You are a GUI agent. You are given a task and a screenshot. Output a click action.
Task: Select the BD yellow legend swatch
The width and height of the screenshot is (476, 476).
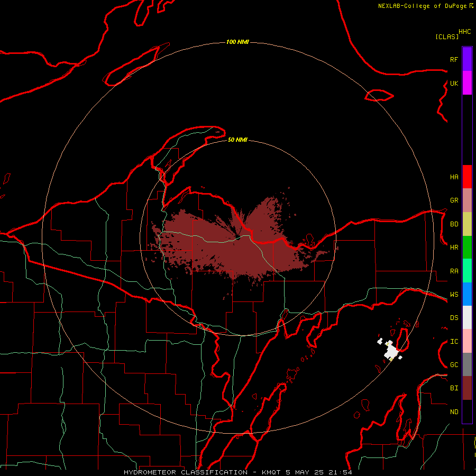pos(467,224)
